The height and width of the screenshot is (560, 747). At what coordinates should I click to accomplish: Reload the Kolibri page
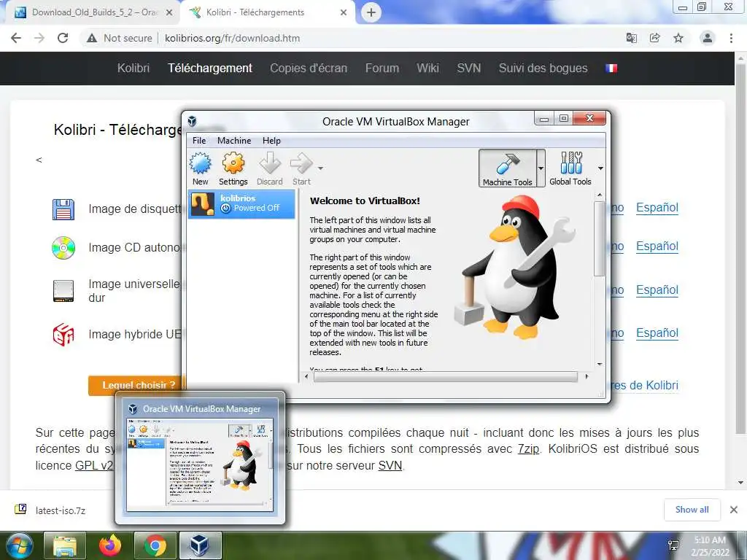point(63,38)
